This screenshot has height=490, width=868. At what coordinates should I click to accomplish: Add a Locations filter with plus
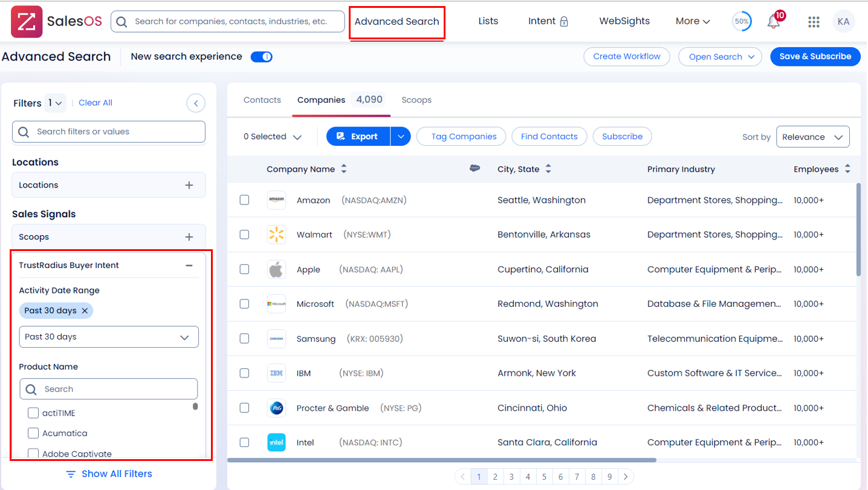(x=189, y=185)
